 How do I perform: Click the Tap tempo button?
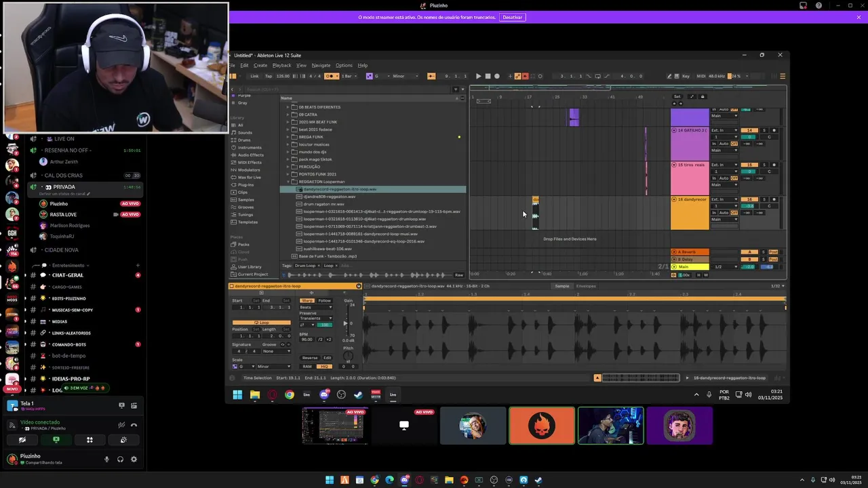[x=269, y=76]
